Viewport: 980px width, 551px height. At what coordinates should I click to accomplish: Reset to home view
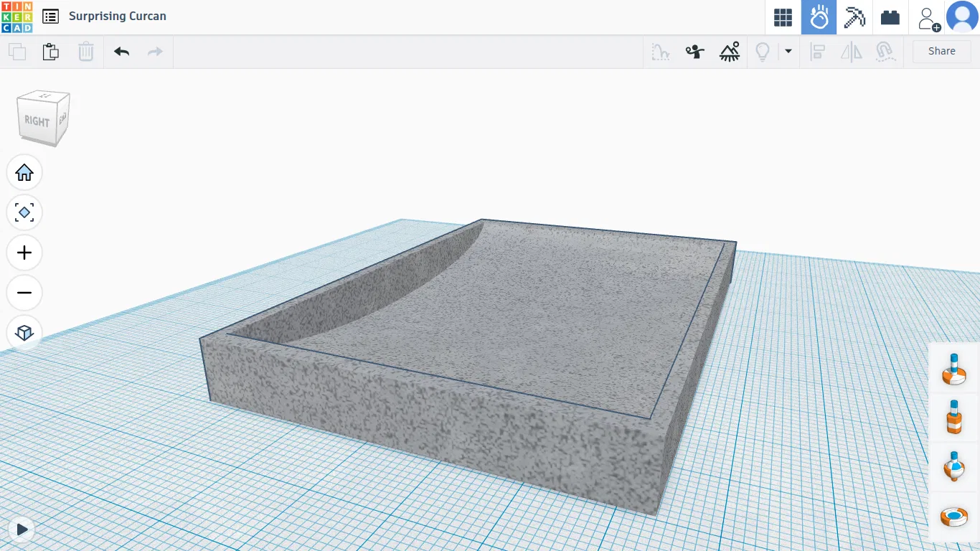point(24,172)
